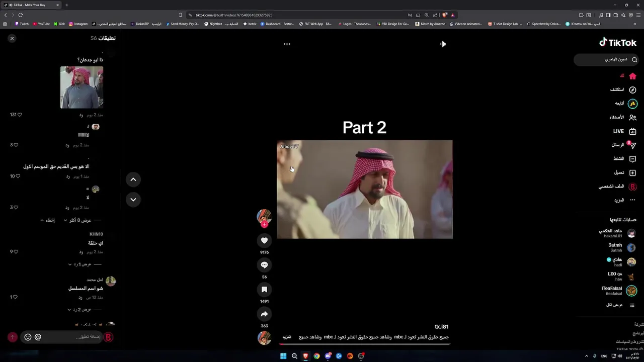Open the spinning sound disc avatar
This screenshot has height=362, width=644.
tap(264, 338)
